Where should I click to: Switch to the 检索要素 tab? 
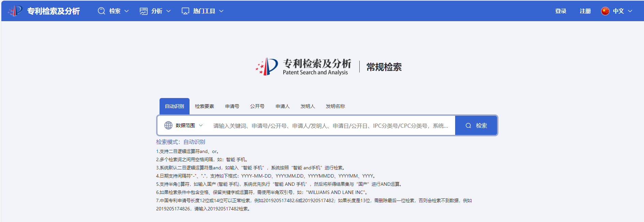pos(204,106)
